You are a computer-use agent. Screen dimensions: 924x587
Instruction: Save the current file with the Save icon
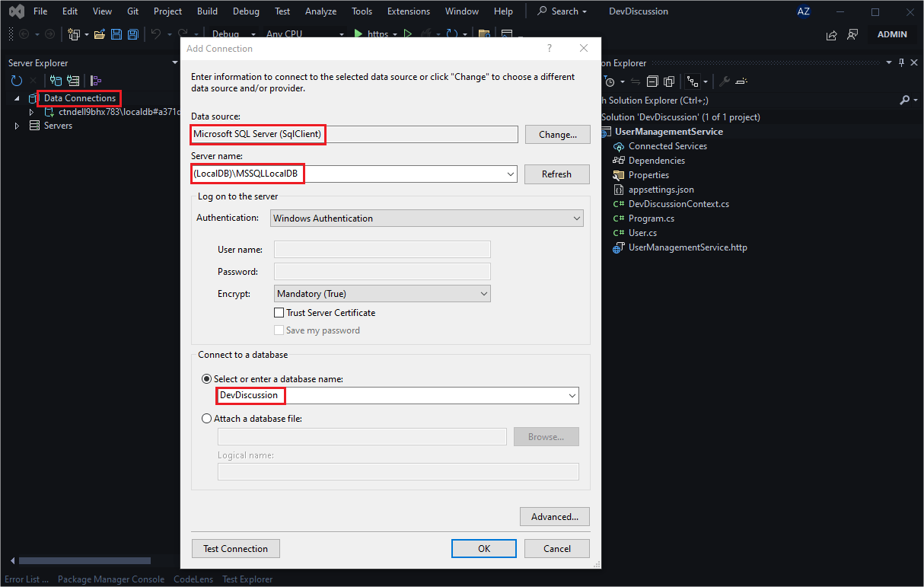(x=116, y=34)
